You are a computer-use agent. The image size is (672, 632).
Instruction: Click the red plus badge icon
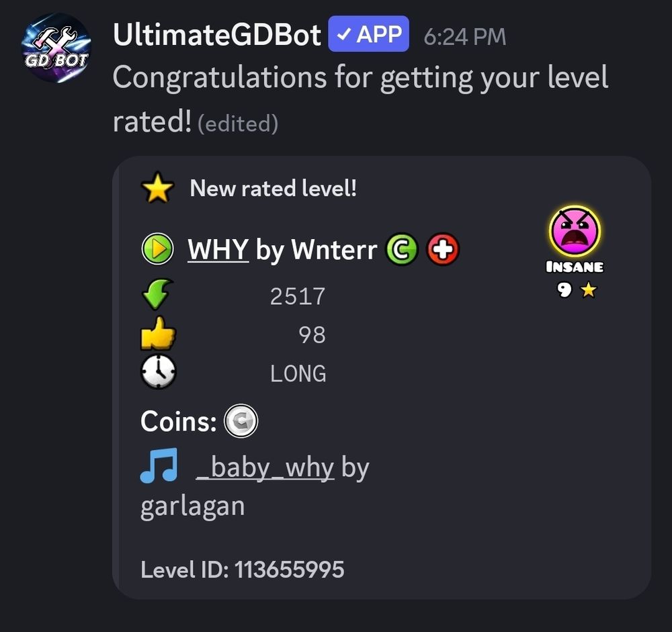(443, 249)
